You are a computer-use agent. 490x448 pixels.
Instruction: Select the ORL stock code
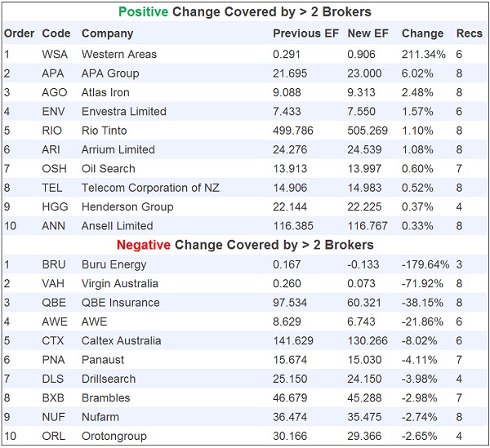tap(54, 437)
